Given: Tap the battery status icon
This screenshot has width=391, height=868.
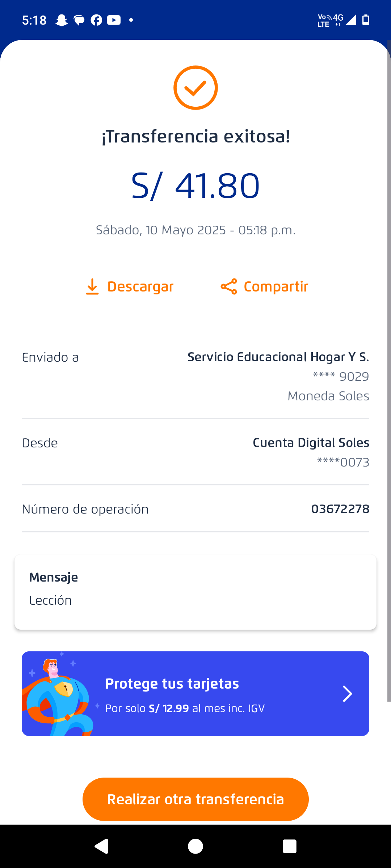Looking at the screenshot, I should coord(366,20).
